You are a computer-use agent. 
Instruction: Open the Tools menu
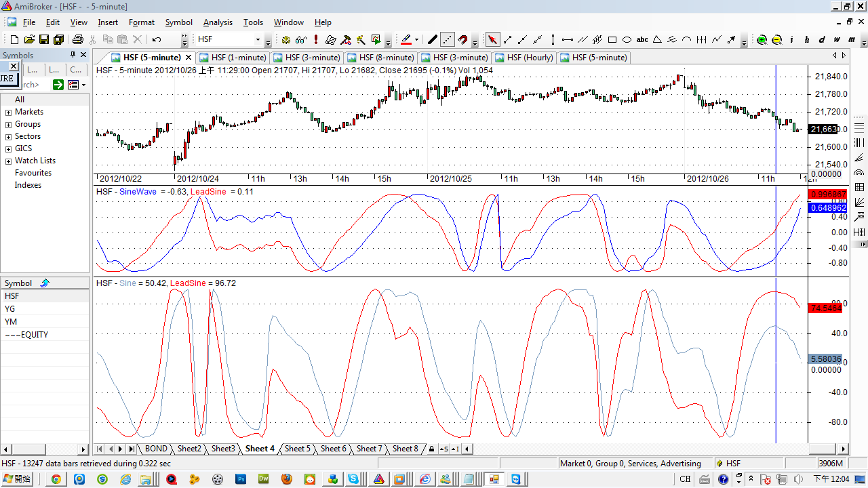coord(253,22)
